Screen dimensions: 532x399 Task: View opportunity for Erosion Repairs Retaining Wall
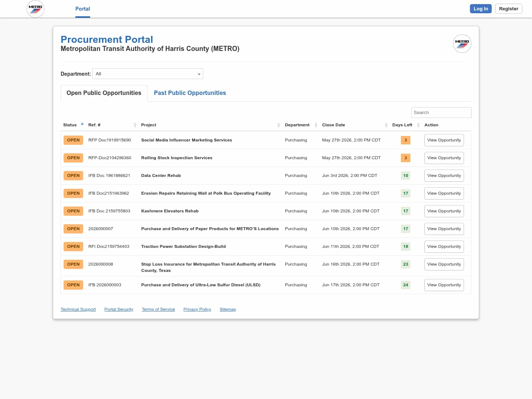(x=444, y=194)
